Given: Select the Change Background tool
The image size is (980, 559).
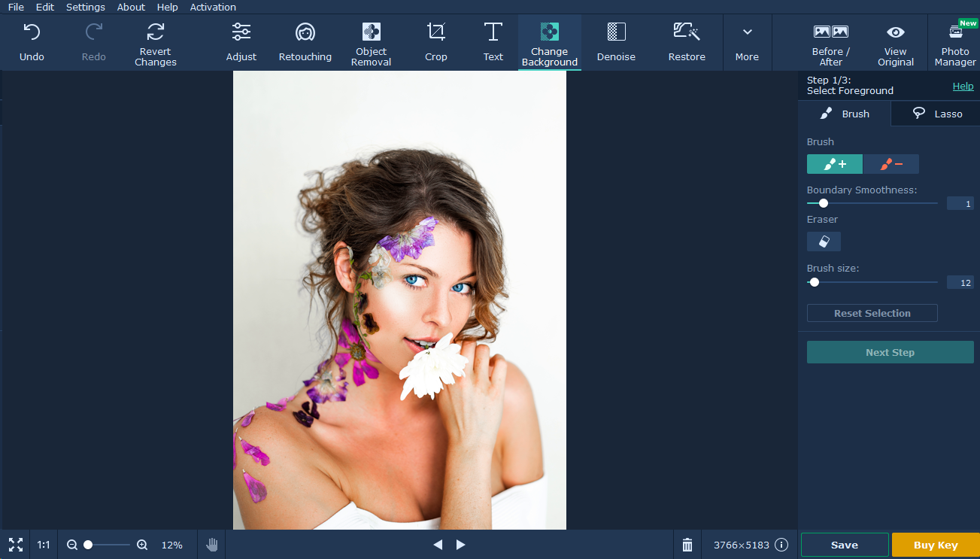Looking at the screenshot, I should click(x=550, y=43).
